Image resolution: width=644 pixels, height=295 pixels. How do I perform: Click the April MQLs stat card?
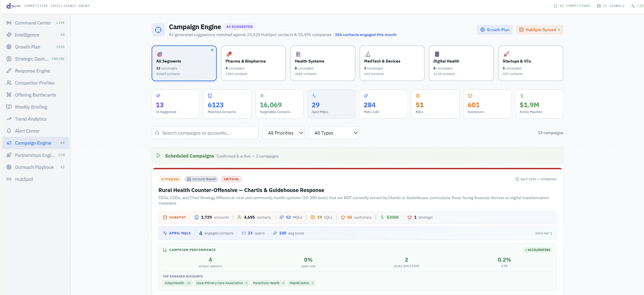click(331, 104)
